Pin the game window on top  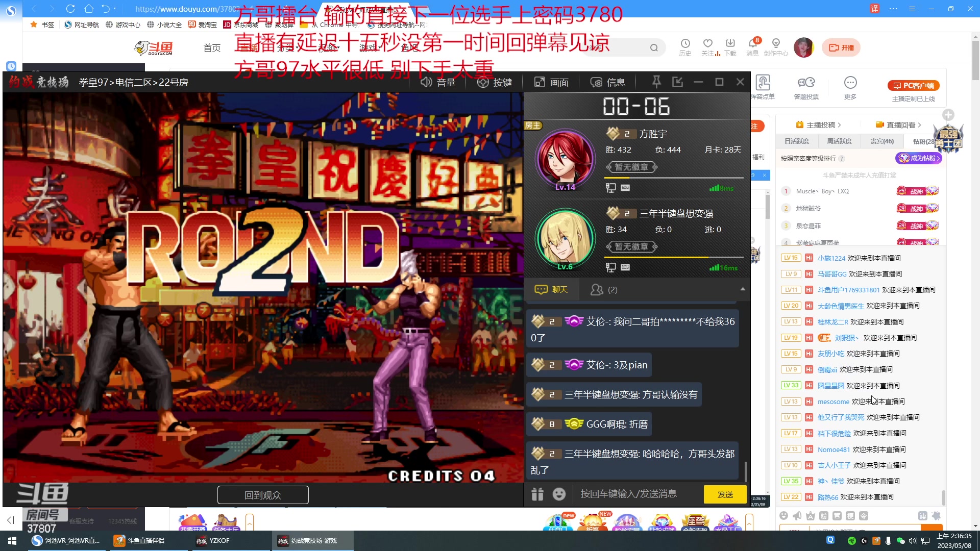(x=656, y=82)
